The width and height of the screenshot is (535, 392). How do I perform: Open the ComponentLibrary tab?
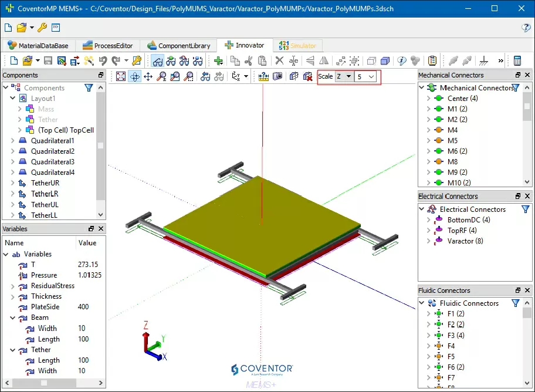(179, 45)
